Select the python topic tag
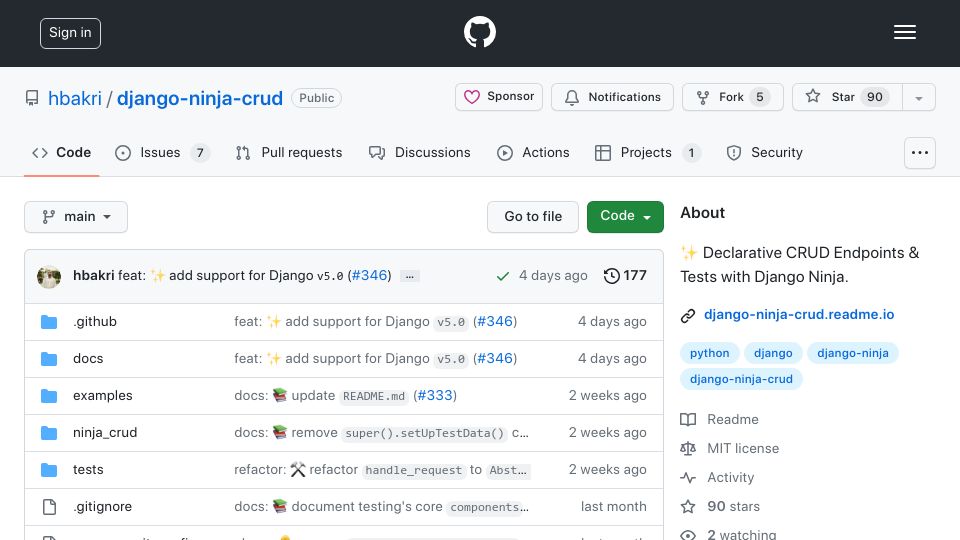The width and height of the screenshot is (960, 540). pos(710,353)
